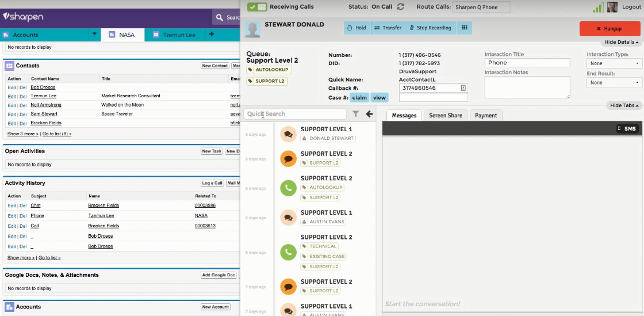Click the Stewart Donald caller avatar

point(252,29)
